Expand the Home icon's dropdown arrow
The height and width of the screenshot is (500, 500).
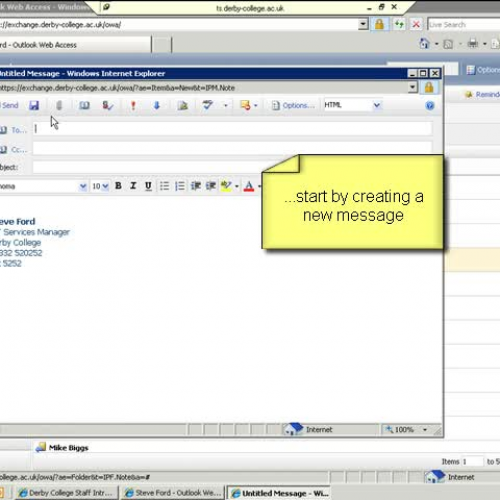(436, 44)
